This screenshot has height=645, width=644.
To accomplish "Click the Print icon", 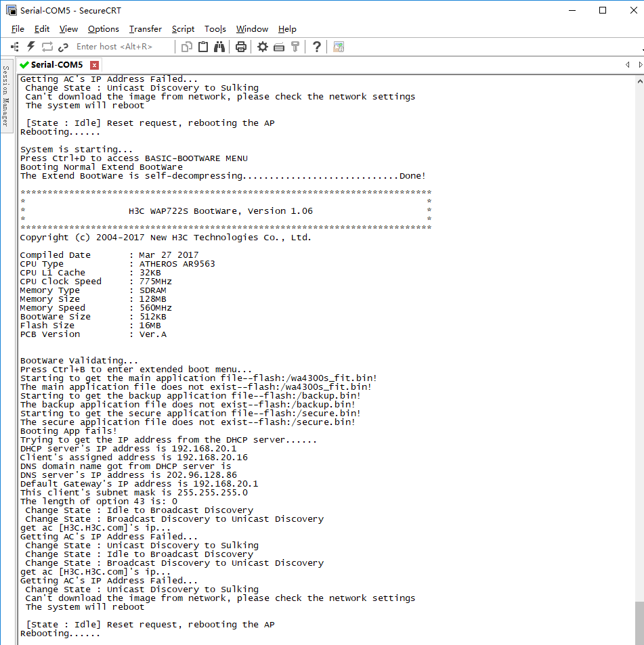I will (x=240, y=47).
